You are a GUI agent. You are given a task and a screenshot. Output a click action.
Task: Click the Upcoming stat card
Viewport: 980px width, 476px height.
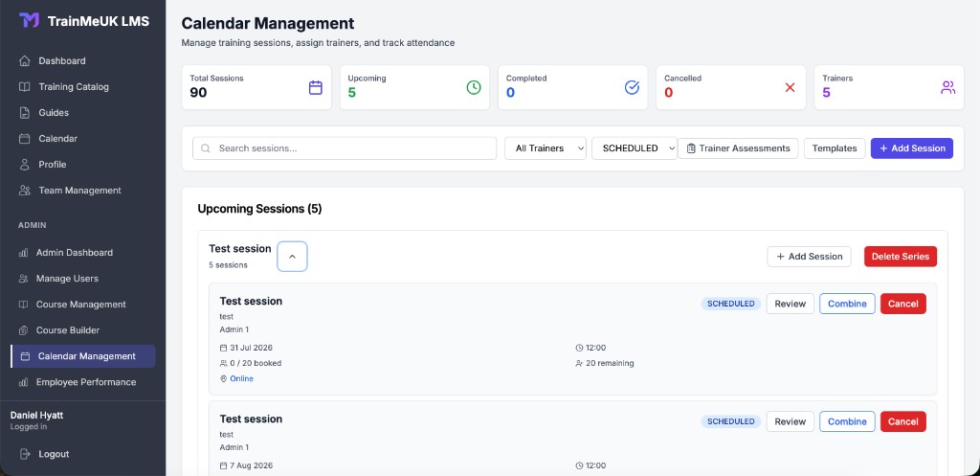(414, 87)
